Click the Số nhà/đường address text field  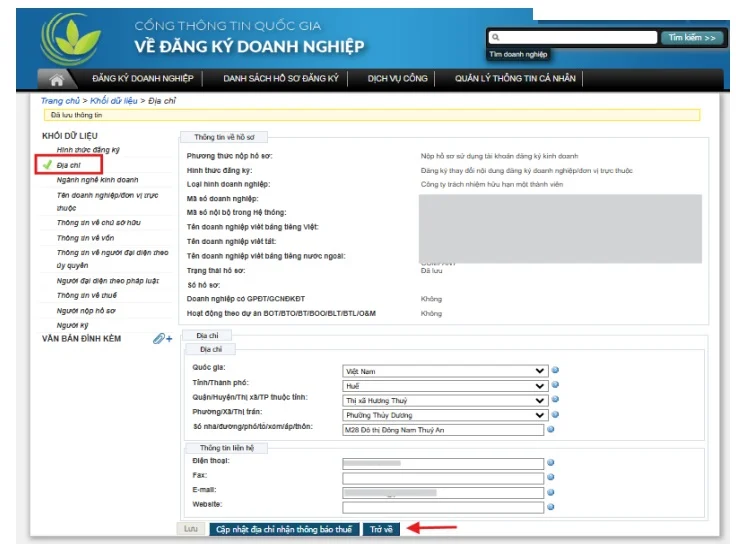pos(443,430)
